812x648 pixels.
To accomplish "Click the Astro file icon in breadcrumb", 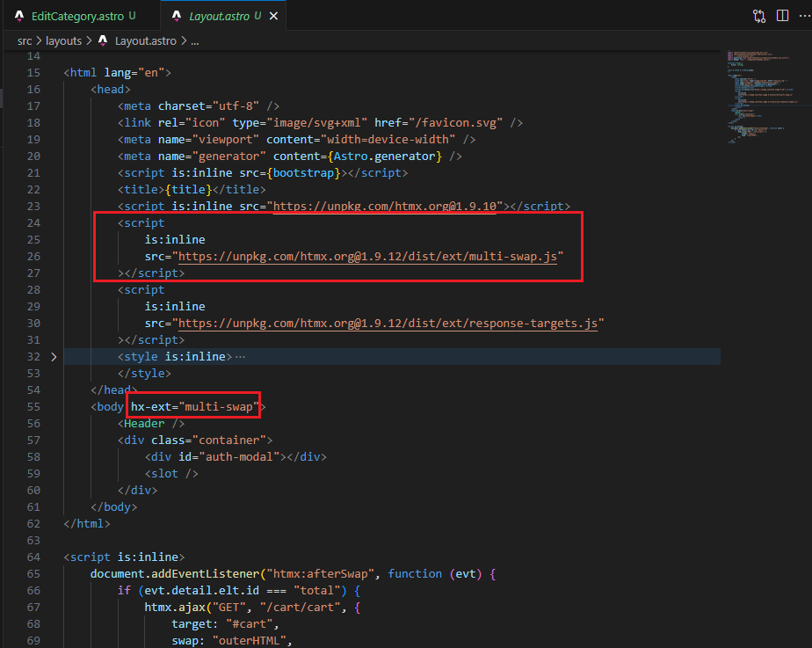I will coord(103,40).
